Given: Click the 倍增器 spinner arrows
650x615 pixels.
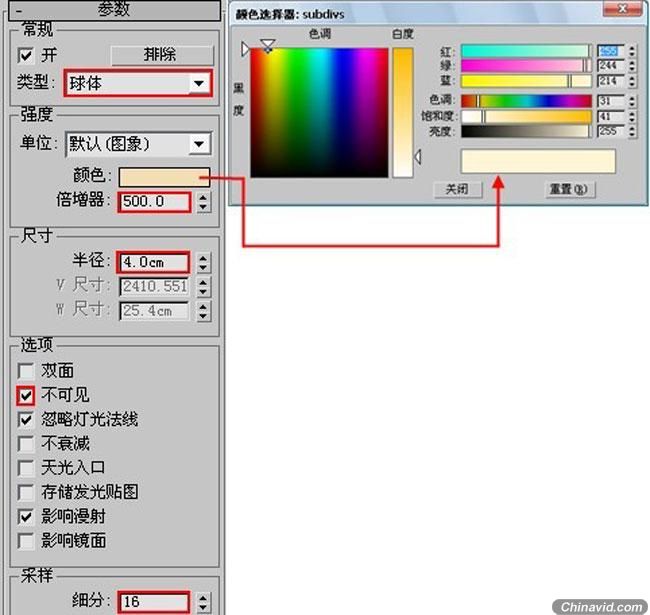Looking at the screenshot, I should pos(203,202).
